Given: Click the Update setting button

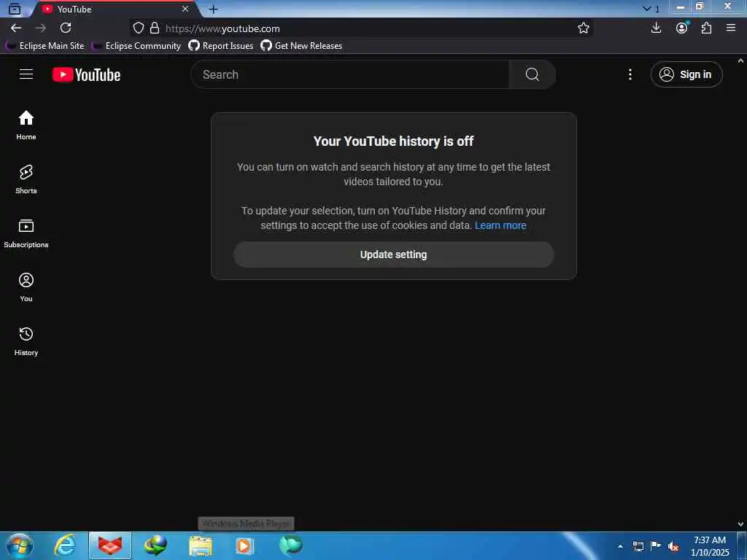Looking at the screenshot, I should (393, 254).
